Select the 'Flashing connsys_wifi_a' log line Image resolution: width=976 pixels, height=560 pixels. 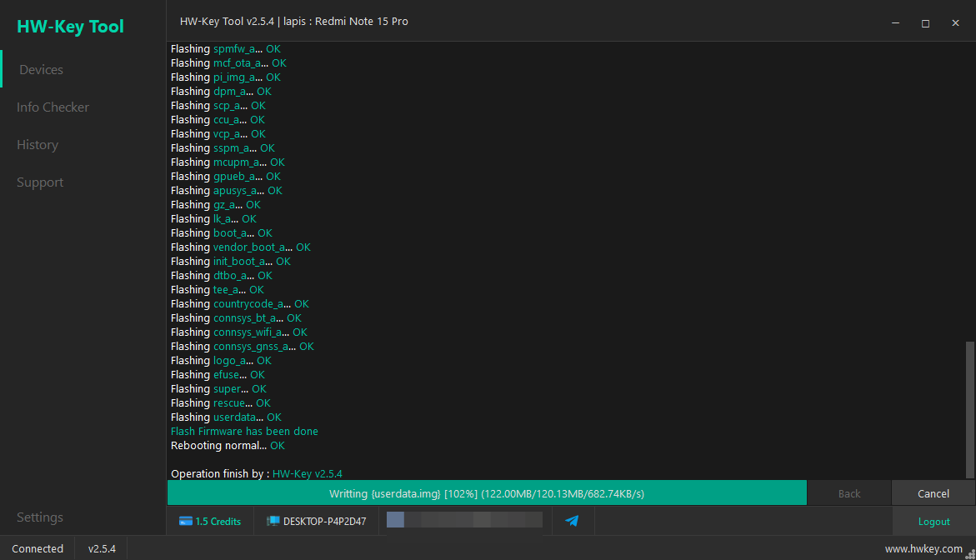point(239,332)
